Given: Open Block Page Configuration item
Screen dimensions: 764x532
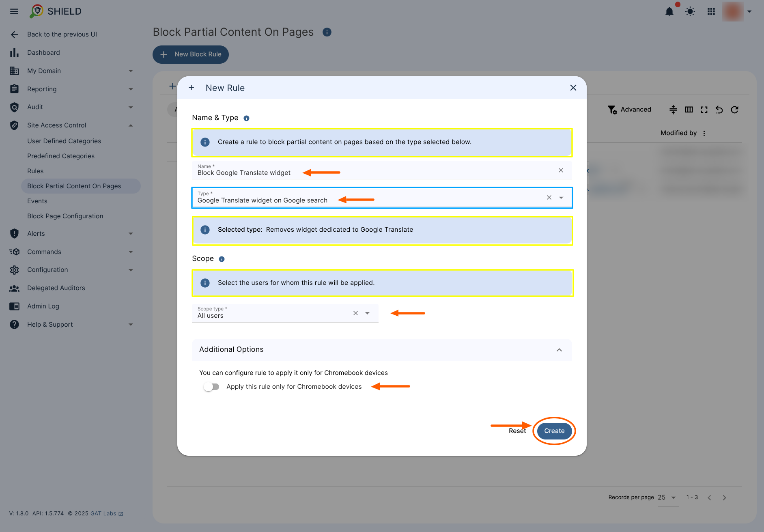Looking at the screenshot, I should pyautogui.click(x=65, y=216).
